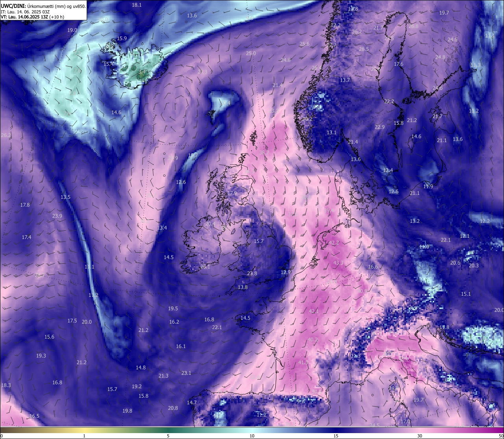Image resolution: width=504 pixels, height=439 pixels.
Task: Click the 15.1 value over eastern Europe
Action: point(466,294)
